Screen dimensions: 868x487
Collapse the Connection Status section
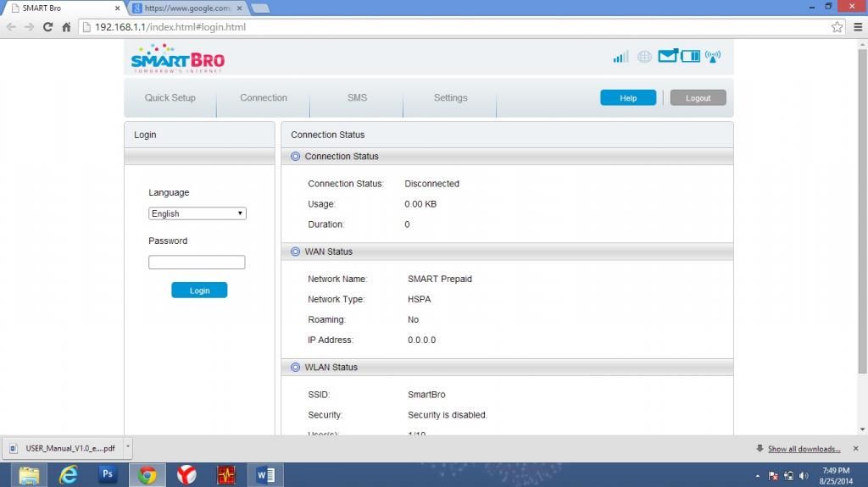coord(296,157)
